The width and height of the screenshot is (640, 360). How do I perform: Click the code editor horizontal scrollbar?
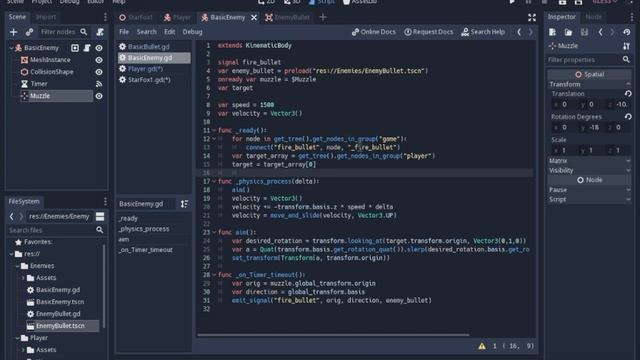pos(333,335)
